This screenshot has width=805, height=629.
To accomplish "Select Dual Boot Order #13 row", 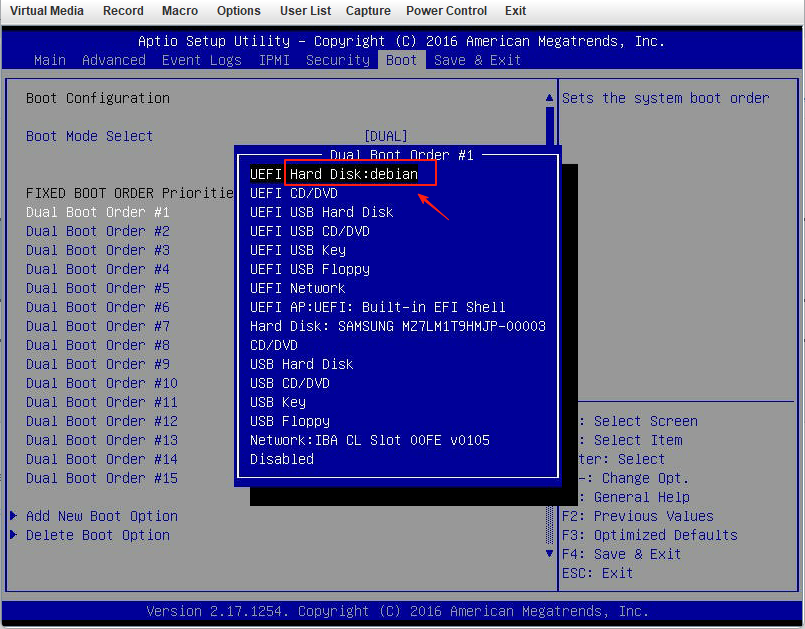I will coord(102,440).
